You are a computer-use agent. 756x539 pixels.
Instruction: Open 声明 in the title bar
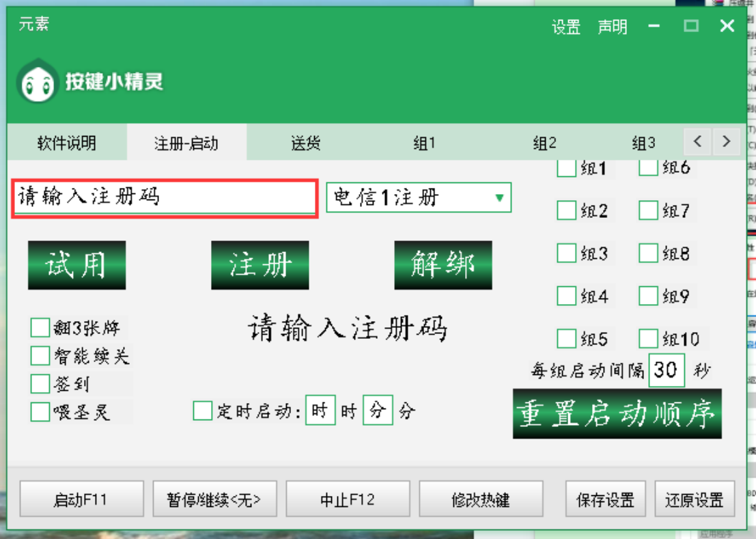pos(612,27)
